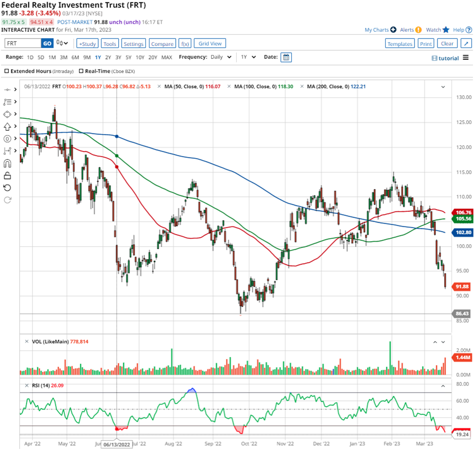Screen dimensions: 476x451
Task: Choose the shapes drawing tool
Action: point(7,114)
